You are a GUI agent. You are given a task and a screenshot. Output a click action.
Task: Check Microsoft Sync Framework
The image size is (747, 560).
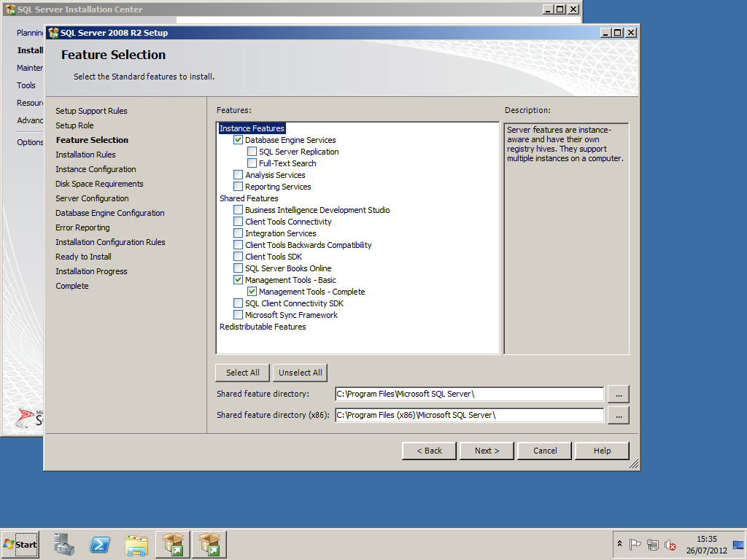click(x=239, y=315)
